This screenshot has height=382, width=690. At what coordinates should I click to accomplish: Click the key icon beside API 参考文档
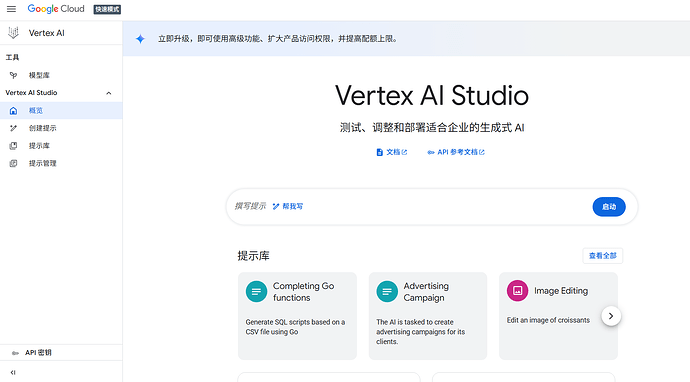[x=431, y=152]
